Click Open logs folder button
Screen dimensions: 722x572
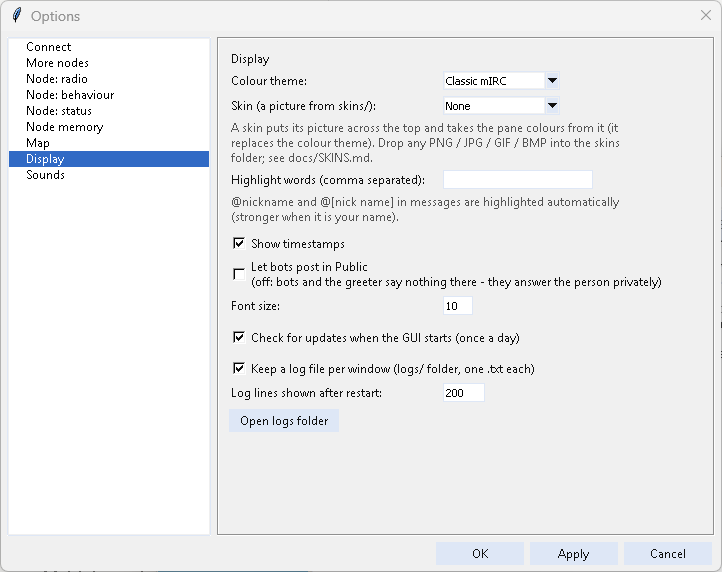click(284, 421)
